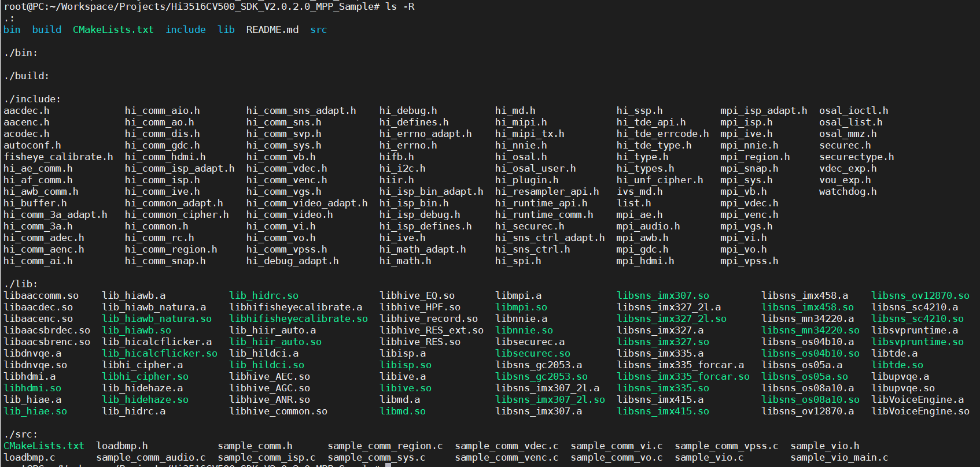This screenshot has height=467, width=980.
Task: Click 'mpi_audio.h' header name
Action: 649,226
